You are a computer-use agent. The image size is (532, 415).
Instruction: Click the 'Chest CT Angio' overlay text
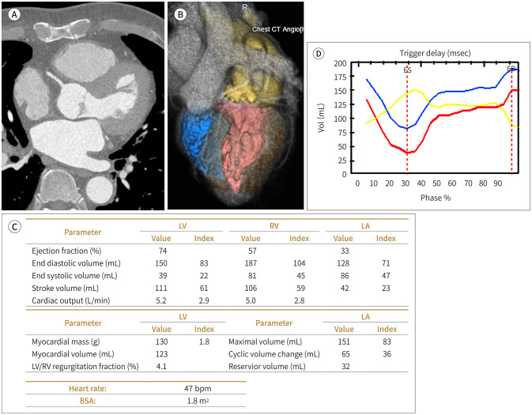coord(277,29)
